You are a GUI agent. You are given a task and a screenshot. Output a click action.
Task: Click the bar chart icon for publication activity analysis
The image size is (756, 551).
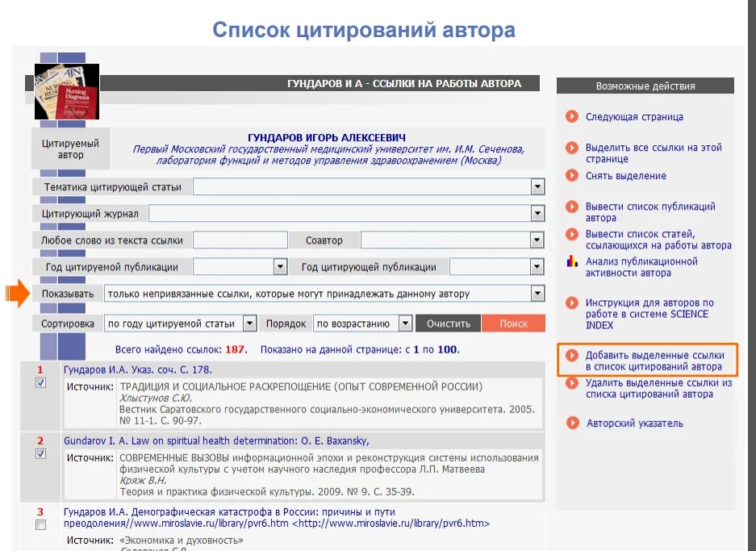point(572,261)
